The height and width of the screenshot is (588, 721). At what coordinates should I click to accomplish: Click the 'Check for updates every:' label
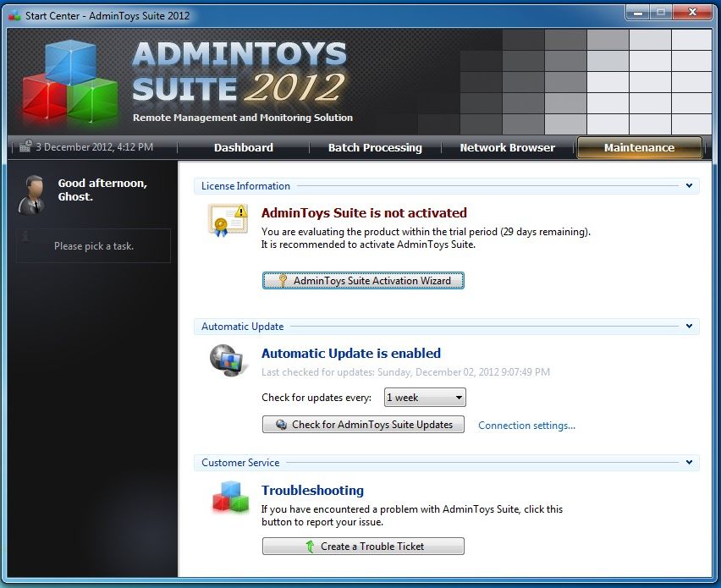click(316, 397)
